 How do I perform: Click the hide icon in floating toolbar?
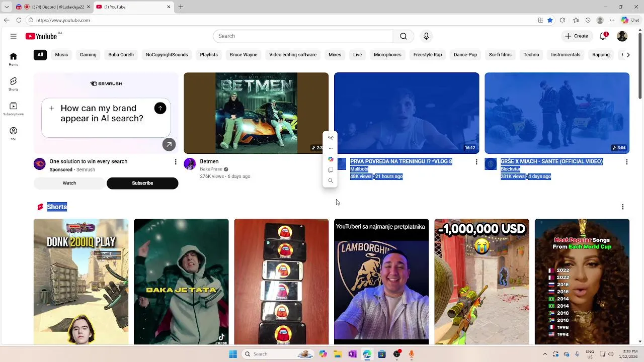click(x=331, y=138)
